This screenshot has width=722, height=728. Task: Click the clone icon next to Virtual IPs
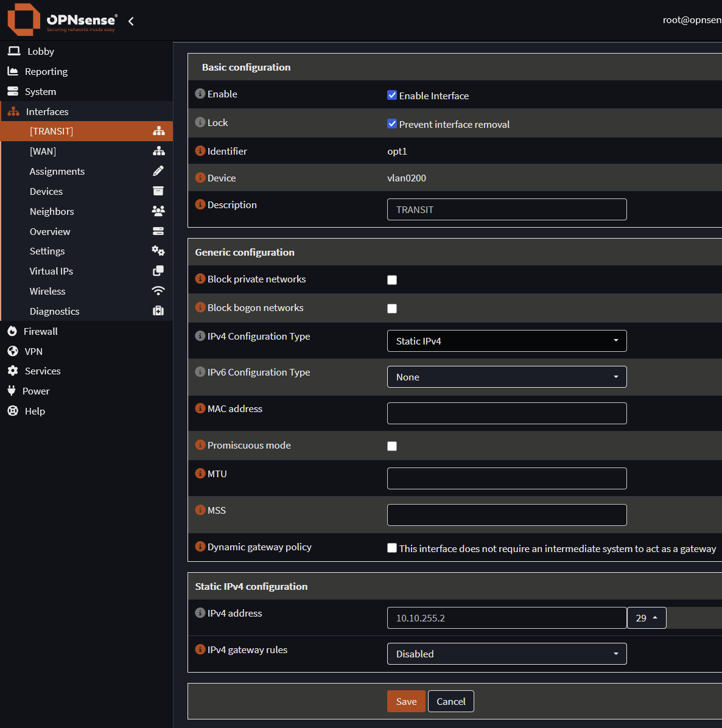pyautogui.click(x=158, y=271)
